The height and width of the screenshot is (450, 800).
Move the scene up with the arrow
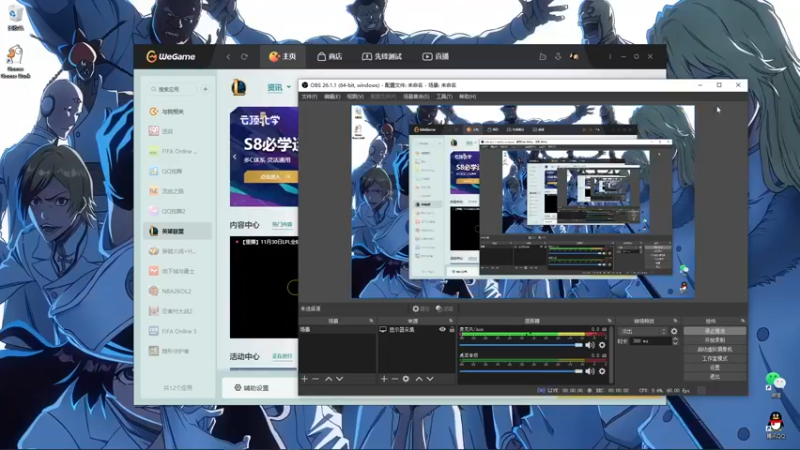329,379
